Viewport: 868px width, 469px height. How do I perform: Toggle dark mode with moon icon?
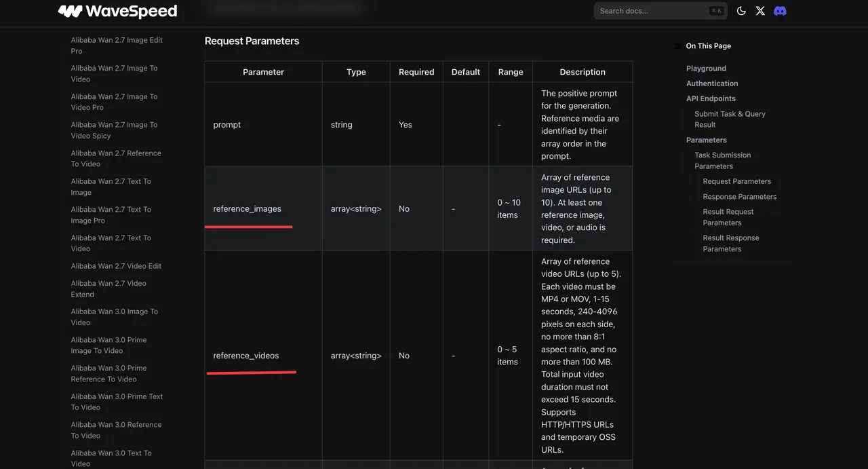click(741, 11)
